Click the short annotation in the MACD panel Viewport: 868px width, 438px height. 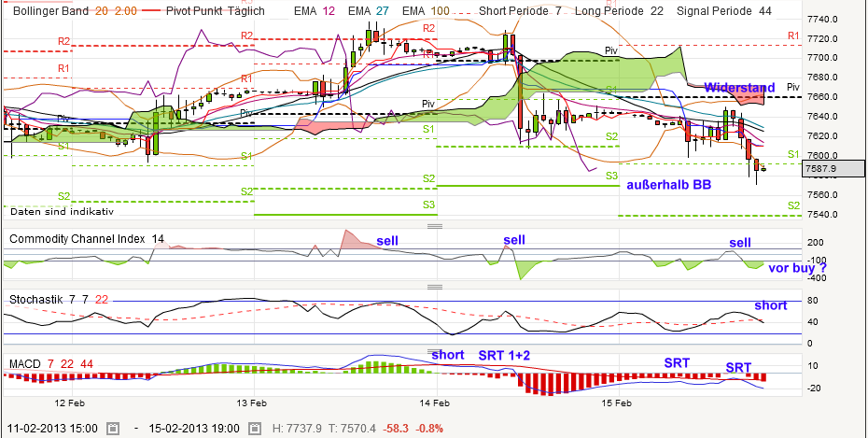click(448, 355)
